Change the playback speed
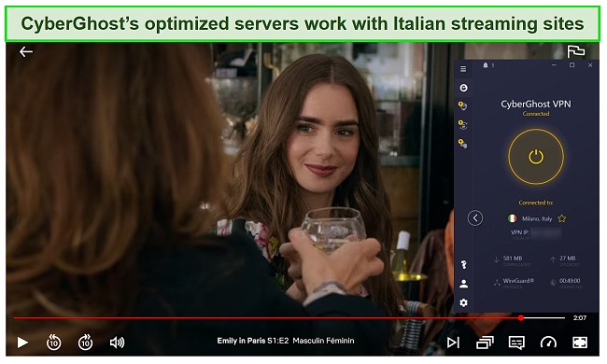 [548, 343]
